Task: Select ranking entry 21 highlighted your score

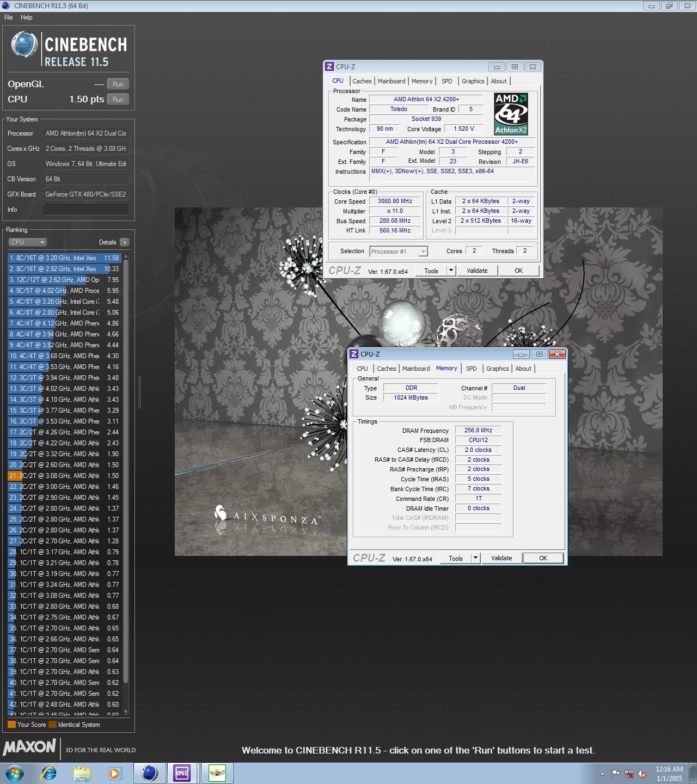Action: pos(64,476)
